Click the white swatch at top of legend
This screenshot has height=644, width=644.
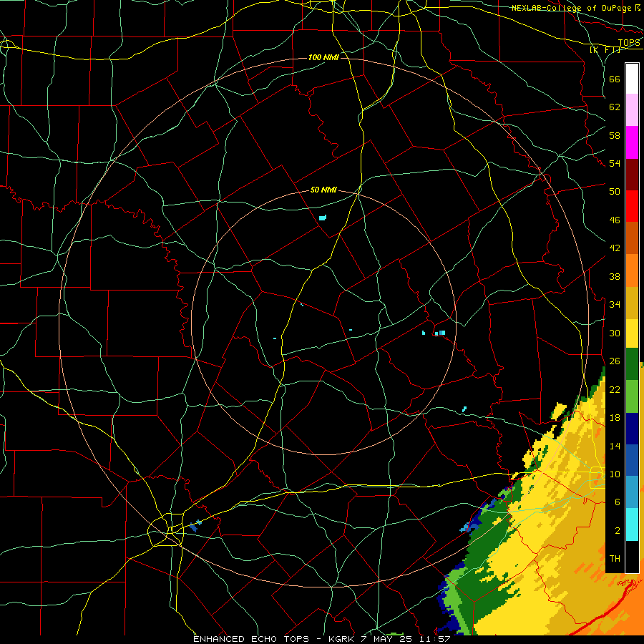(x=632, y=79)
